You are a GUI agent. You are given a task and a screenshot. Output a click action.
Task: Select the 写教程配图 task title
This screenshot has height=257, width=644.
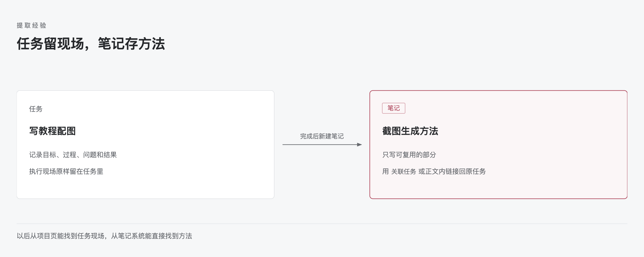tap(52, 131)
